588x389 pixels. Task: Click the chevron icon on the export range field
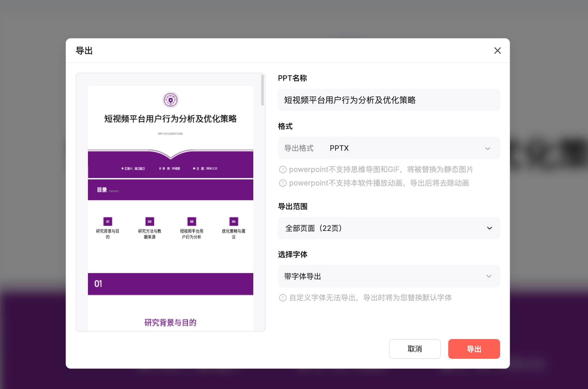[489, 228]
